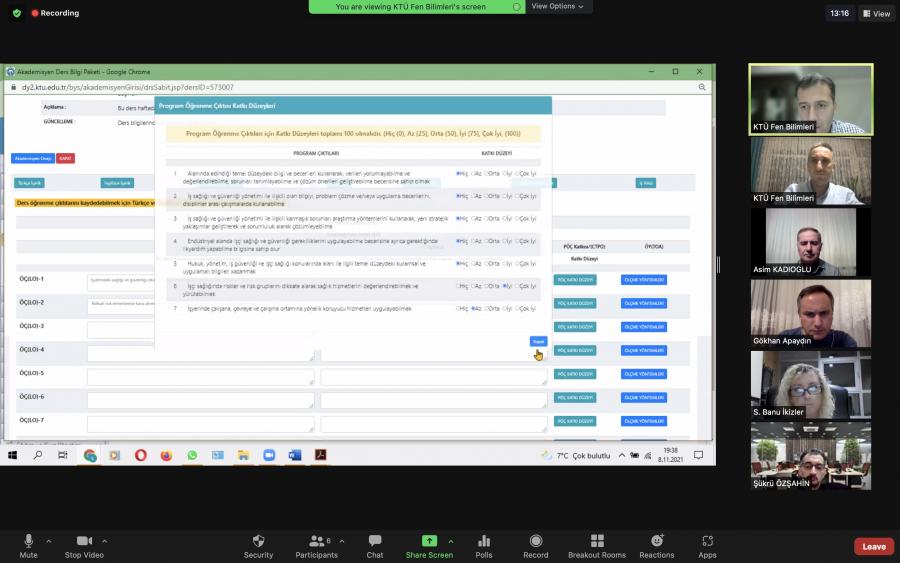Click the Opera taskbar icon
Screen dimensions: 900x563
point(141,455)
